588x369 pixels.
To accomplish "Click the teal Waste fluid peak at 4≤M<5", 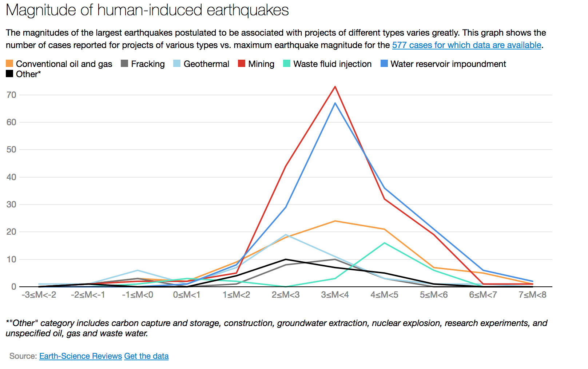I will coord(384,243).
